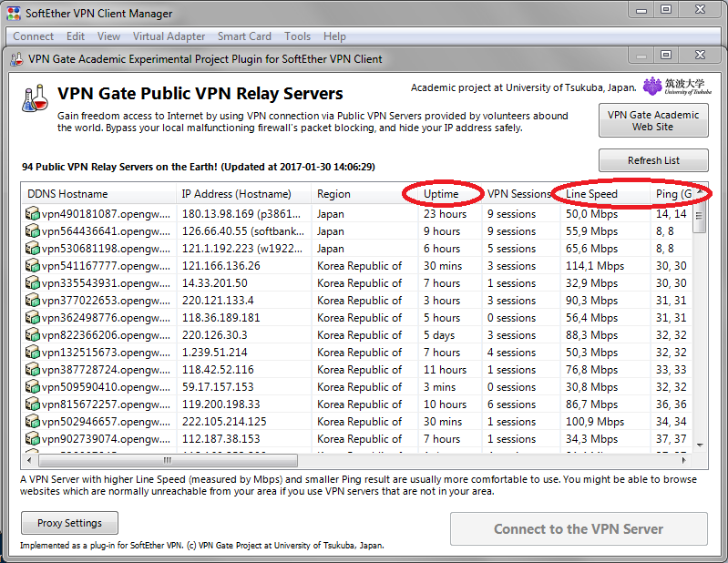Click the server icon for vpn822366206

(33, 334)
